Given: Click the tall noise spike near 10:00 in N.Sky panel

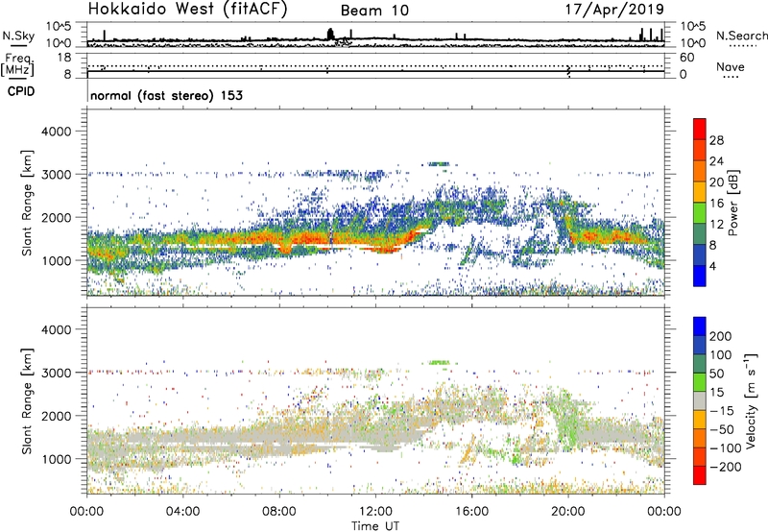Looking at the screenshot, I should pyautogui.click(x=330, y=34).
